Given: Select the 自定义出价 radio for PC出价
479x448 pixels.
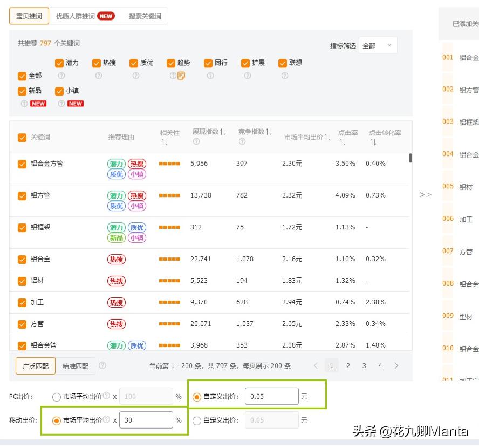Looking at the screenshot, I should 196,397.
